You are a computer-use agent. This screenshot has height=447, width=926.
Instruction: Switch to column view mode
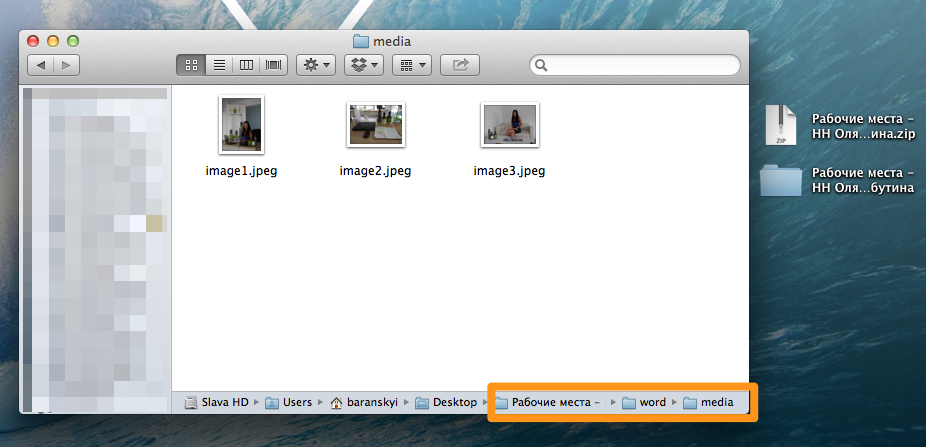tap(245, 65)
